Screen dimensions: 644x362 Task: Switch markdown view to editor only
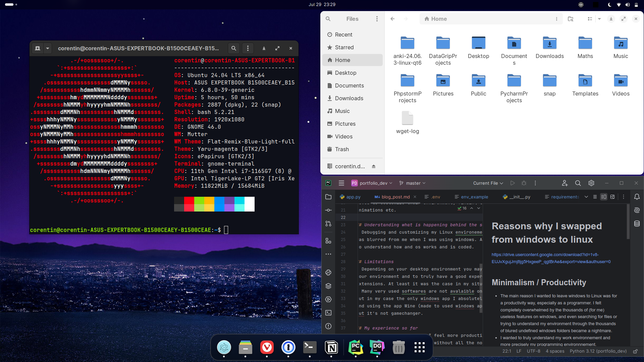pos(595,197)
